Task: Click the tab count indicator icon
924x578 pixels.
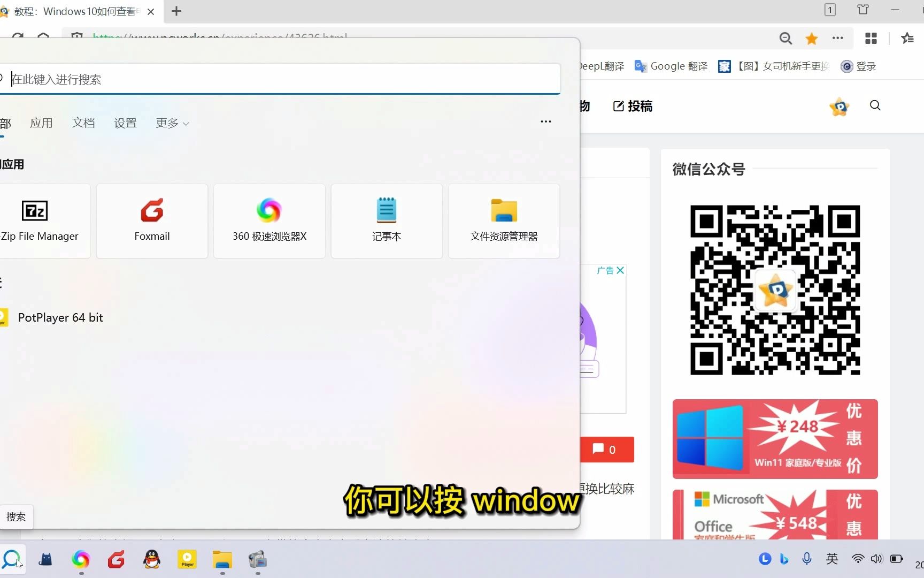Action: 830,10
